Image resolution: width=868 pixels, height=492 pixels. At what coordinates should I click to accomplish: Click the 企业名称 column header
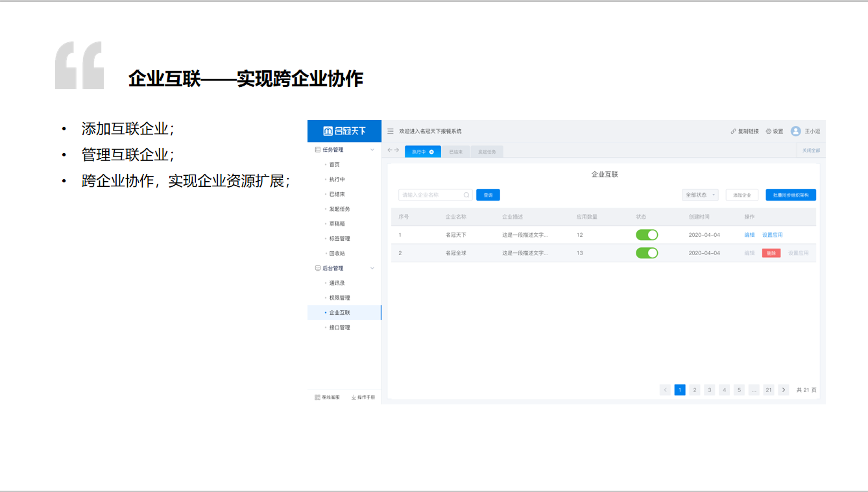[x=456, y=217]
